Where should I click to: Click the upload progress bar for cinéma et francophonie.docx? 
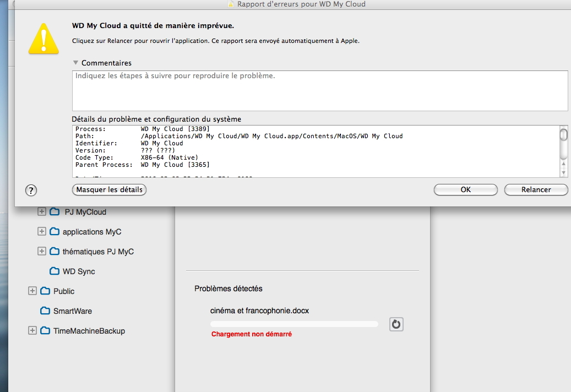[294, 324]
